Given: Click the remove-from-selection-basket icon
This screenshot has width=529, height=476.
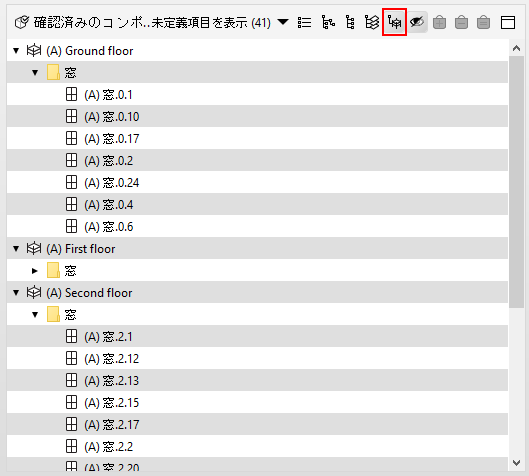Looking at the screenshot, I should click(x=461, y=23).
